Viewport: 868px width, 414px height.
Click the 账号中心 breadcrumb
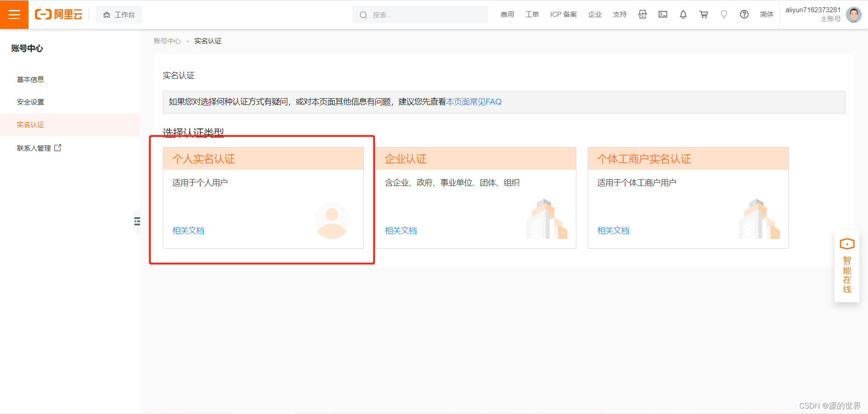[x=167, y=41]
